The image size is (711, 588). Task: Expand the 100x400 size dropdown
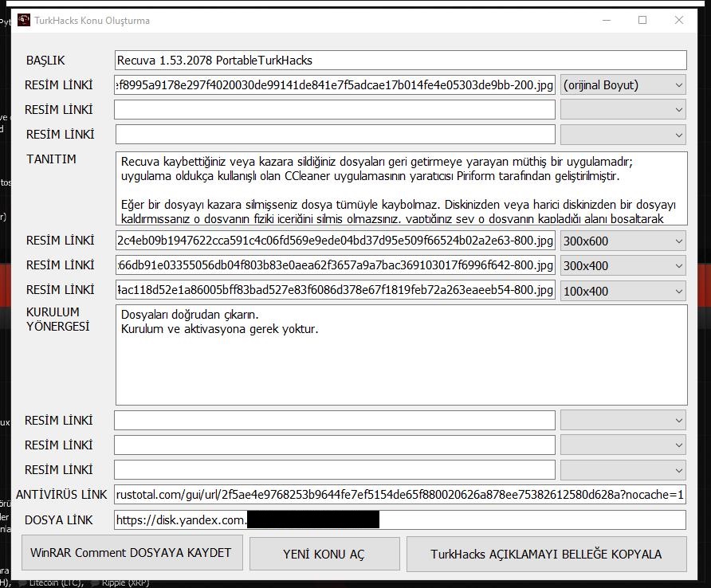tap(623, 291)
